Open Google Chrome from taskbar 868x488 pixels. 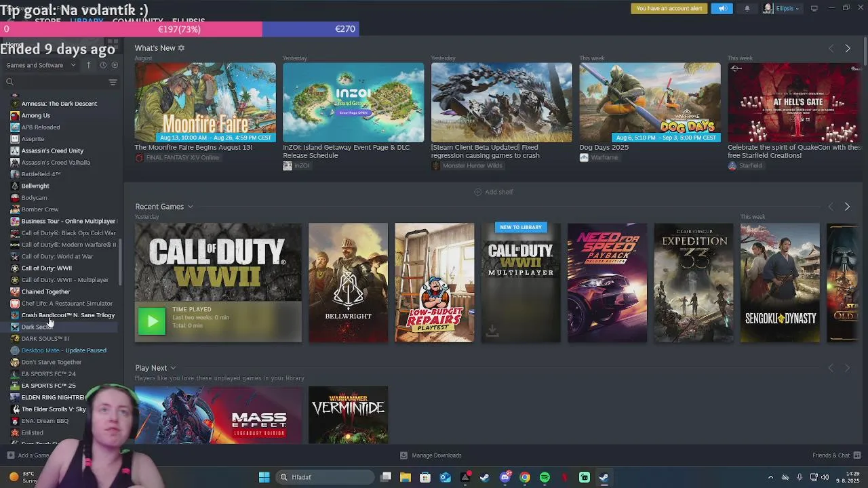point(525,477)
